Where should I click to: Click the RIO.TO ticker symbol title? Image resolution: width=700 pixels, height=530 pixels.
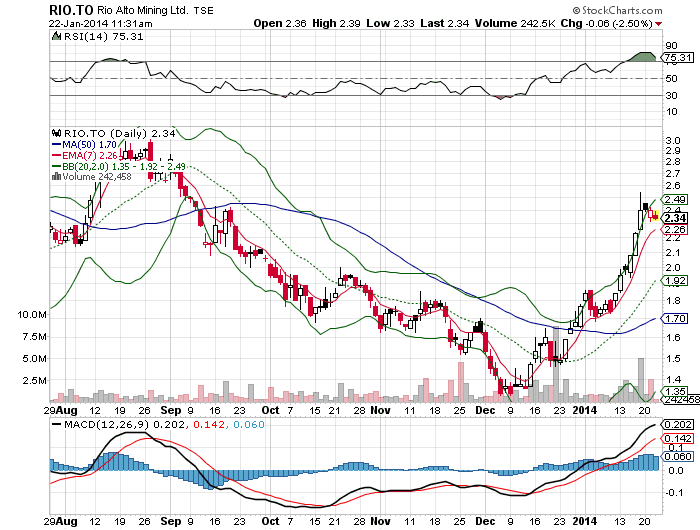[x=71, y=10]
